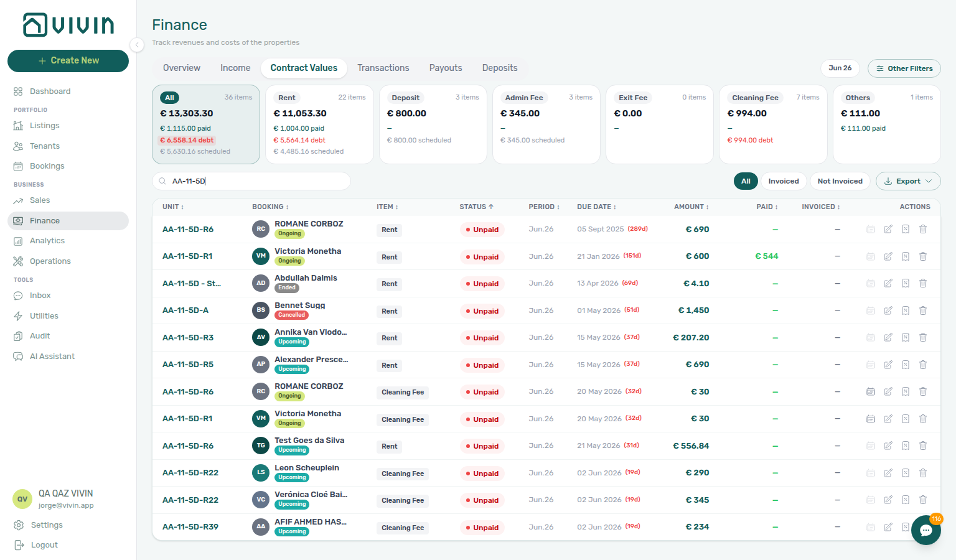Sort table by DUE DATE column
The height and width of the screenshot is (560, 956).
(596, 207)
